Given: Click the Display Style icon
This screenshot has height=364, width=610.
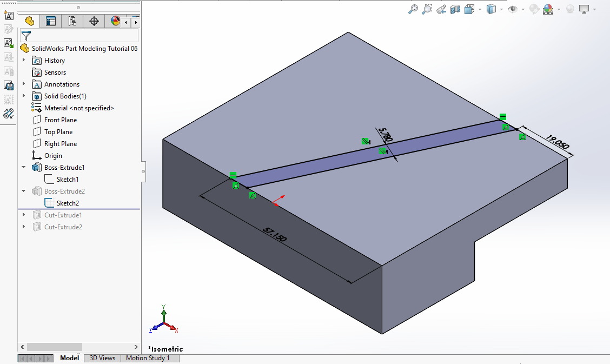Looking at the screenshot, I should [492, 9].
